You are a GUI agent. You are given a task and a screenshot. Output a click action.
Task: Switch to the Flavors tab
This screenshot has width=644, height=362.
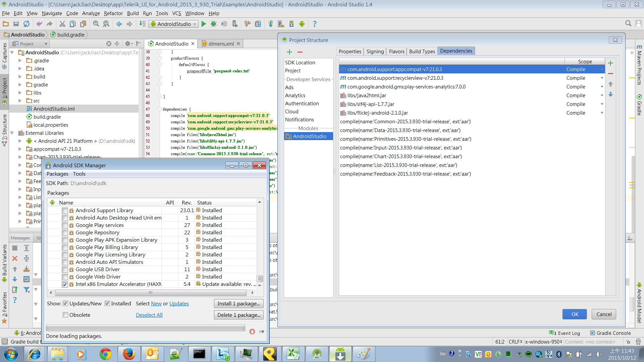396,51
